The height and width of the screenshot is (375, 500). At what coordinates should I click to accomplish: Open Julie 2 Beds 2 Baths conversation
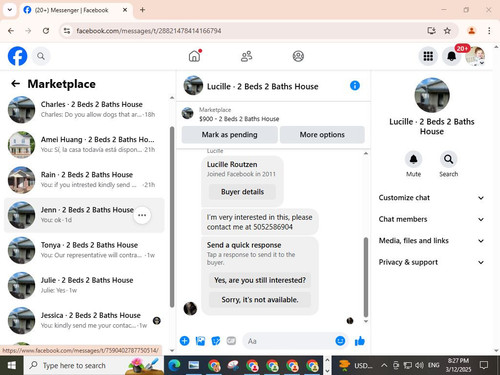click(x=84, y=285)
